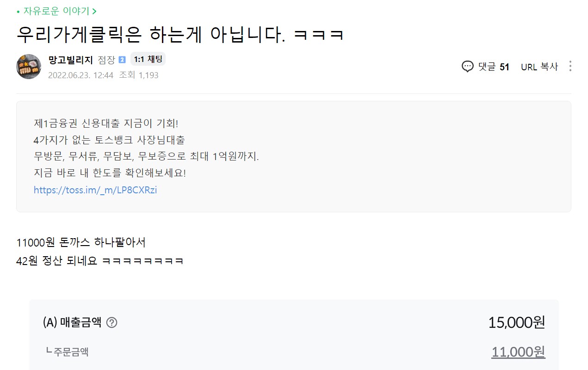588x370 pixels.
Task: Open the comment bubble icon
Action: point(468,67)
